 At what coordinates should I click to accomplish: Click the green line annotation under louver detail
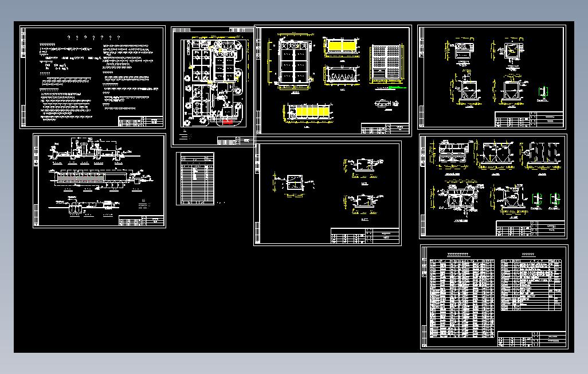398,88
